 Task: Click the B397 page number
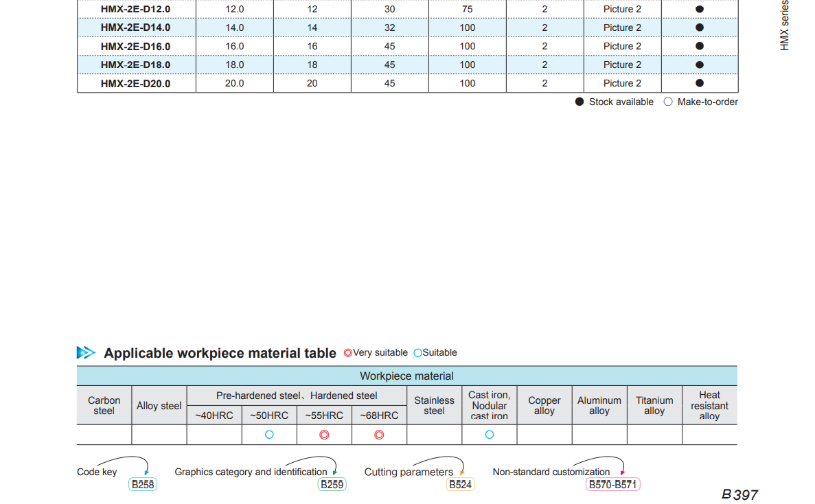(739, 494)
